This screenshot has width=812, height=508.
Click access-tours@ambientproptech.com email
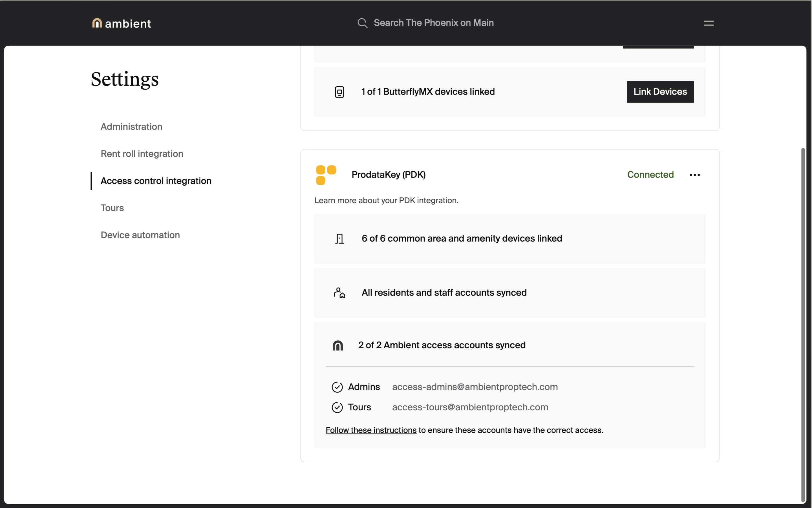click(470, 407)
